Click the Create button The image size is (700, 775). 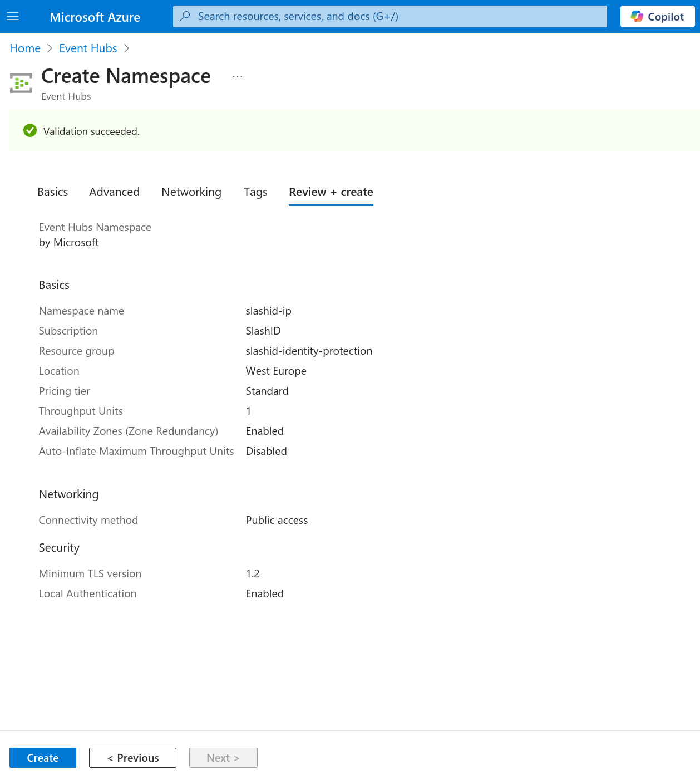click(42, 758)
